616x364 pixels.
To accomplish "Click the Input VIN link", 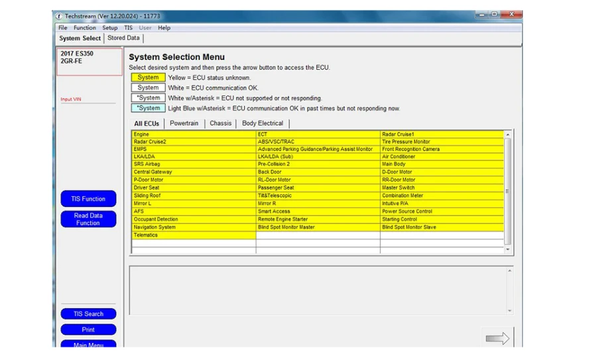I will pyautogui.click(x=71, y=99).
